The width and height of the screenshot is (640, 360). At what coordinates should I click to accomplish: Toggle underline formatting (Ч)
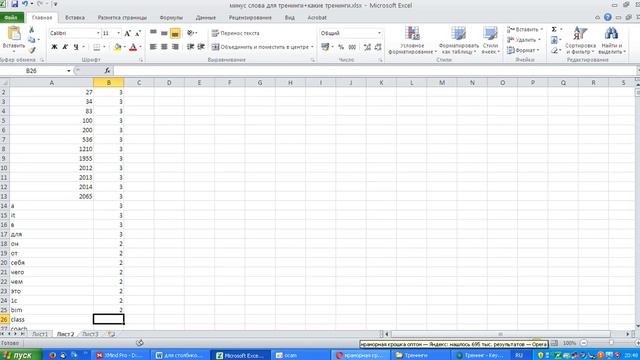[76, 47]
